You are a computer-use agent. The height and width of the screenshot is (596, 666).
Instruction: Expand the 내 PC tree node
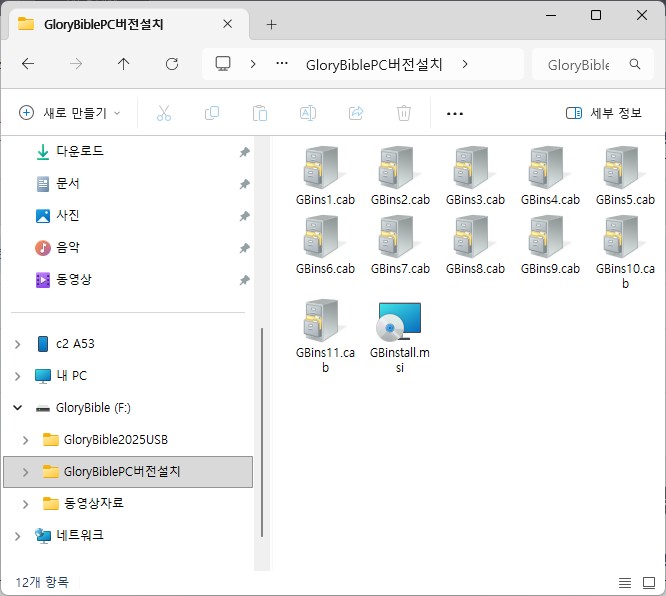tap(17, 376)
